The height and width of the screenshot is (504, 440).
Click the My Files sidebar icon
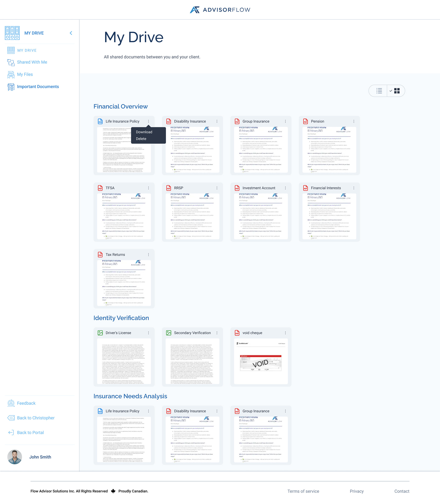point(11,75)
